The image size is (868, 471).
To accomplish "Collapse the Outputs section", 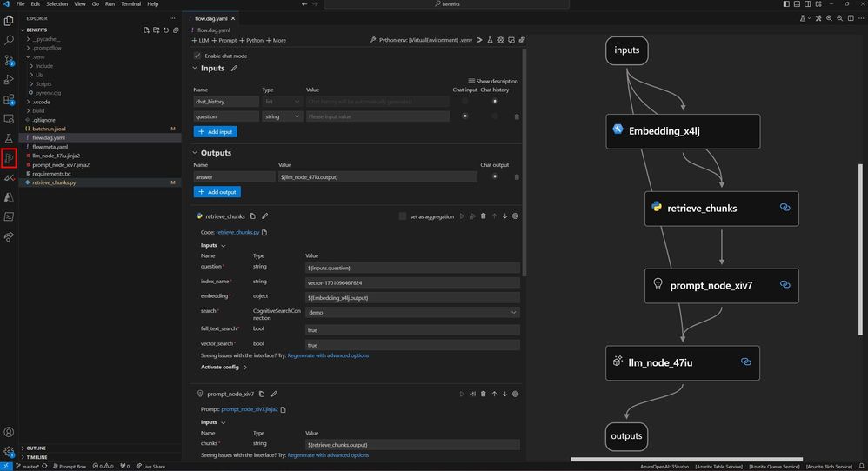I will pos(194,153).
